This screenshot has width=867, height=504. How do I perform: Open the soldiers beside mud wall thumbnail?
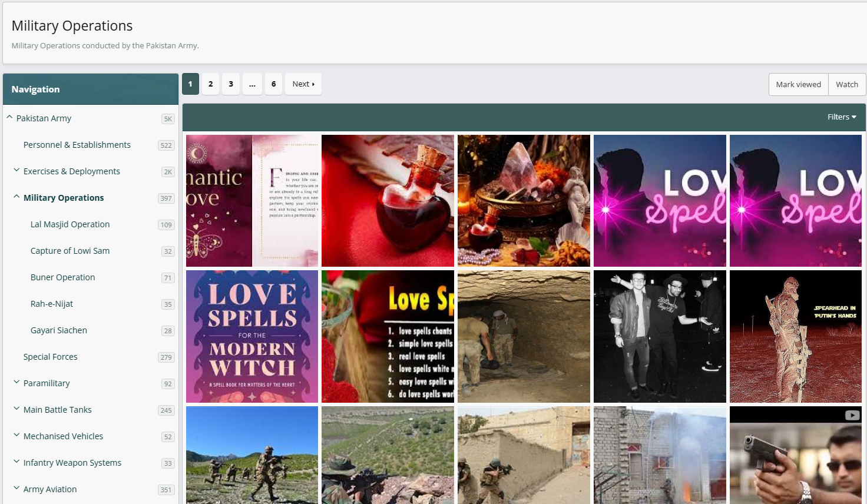pos(524,455)
